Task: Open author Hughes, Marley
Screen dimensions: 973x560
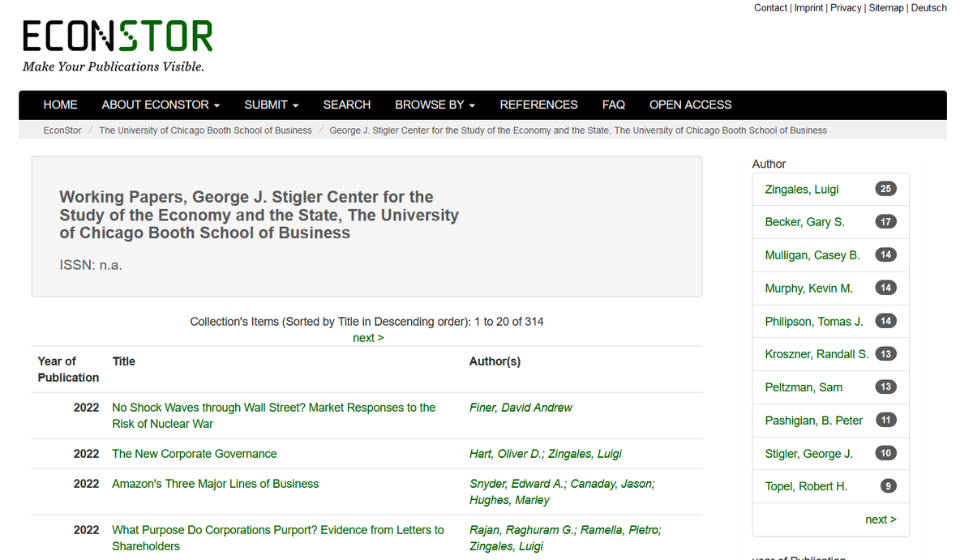Action: pos(509,500)
